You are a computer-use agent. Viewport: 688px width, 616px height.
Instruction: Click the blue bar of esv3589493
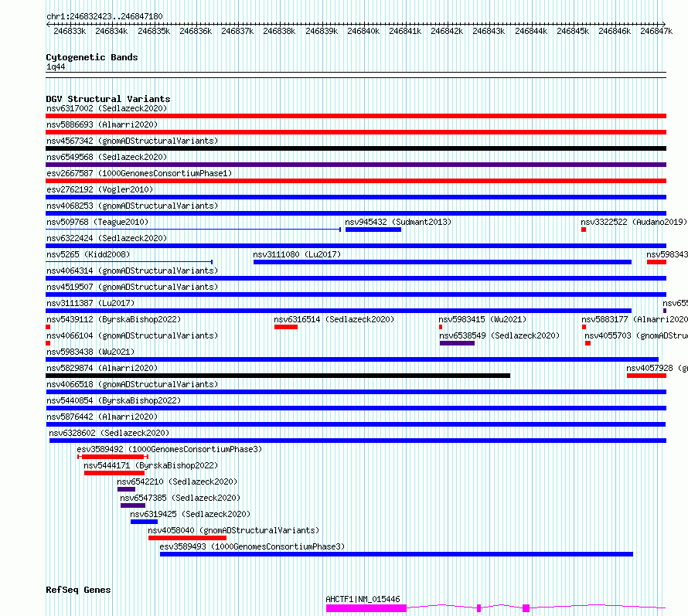(x=397, y=554)
